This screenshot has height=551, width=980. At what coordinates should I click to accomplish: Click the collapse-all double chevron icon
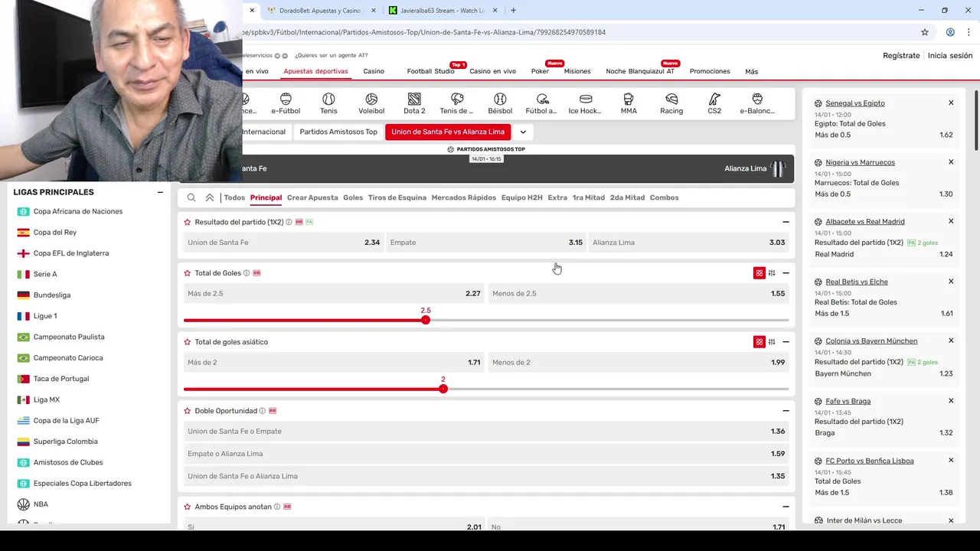tap(210, 197)
